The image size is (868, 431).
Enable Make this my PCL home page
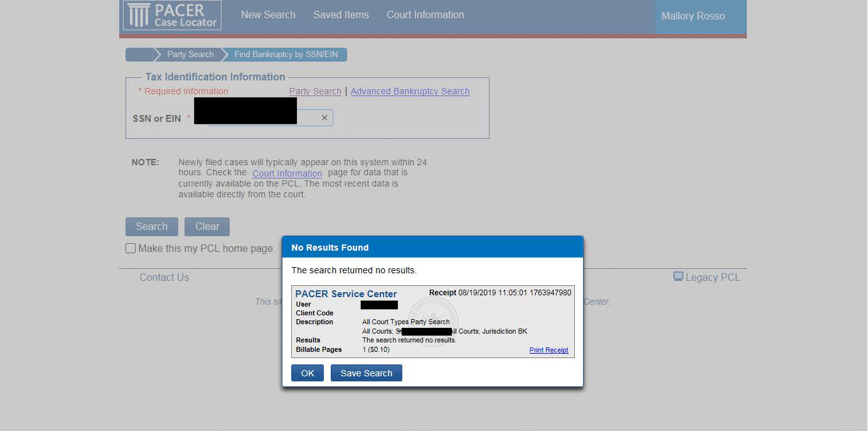point(131,248)
